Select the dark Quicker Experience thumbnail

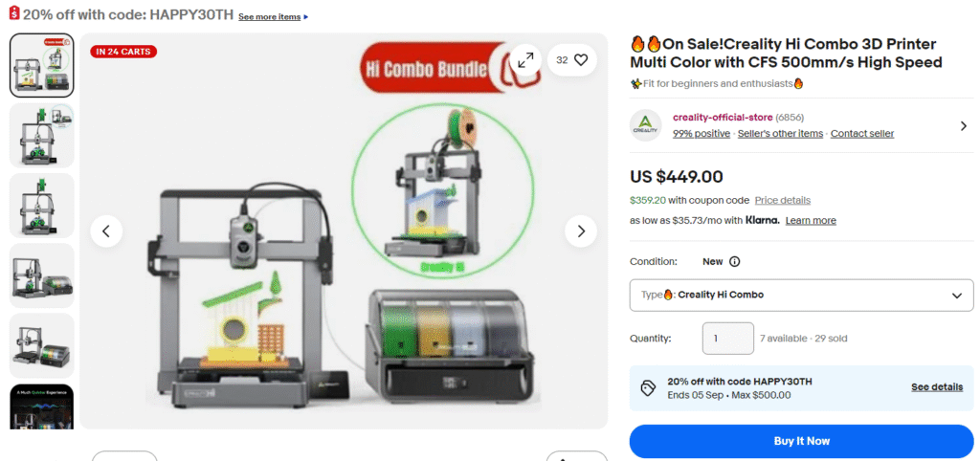click(42, 406)
